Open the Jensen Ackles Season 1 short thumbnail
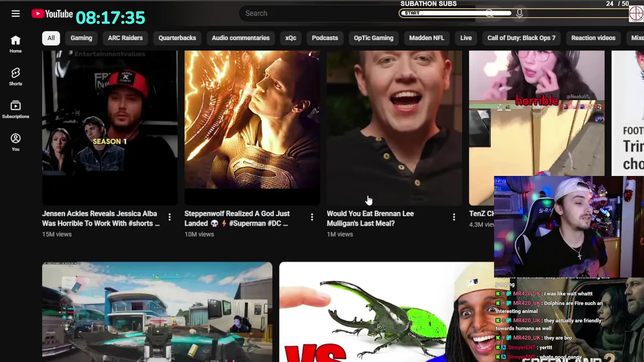Image resolution: width=644 pixels, height=362 pixels. pos(110,128)
